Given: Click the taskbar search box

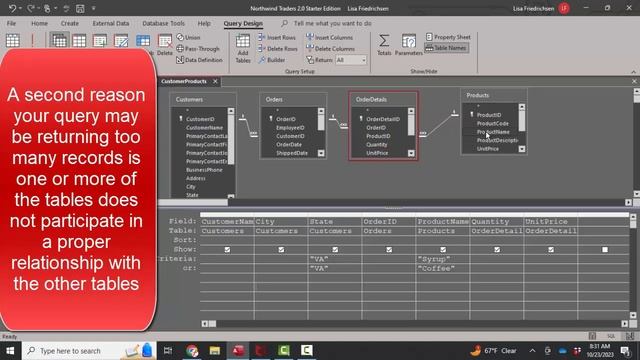Looking at the screenshot, I should coord(89,351).
